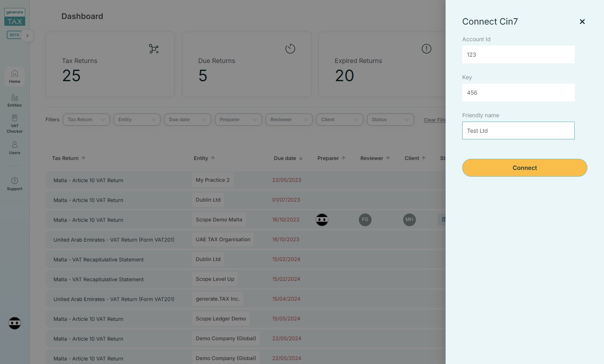Image resolution: width=604 pixels, height=364 pixels.
Task: Go to Entities in the sidebar
Action: coord(15,101)
